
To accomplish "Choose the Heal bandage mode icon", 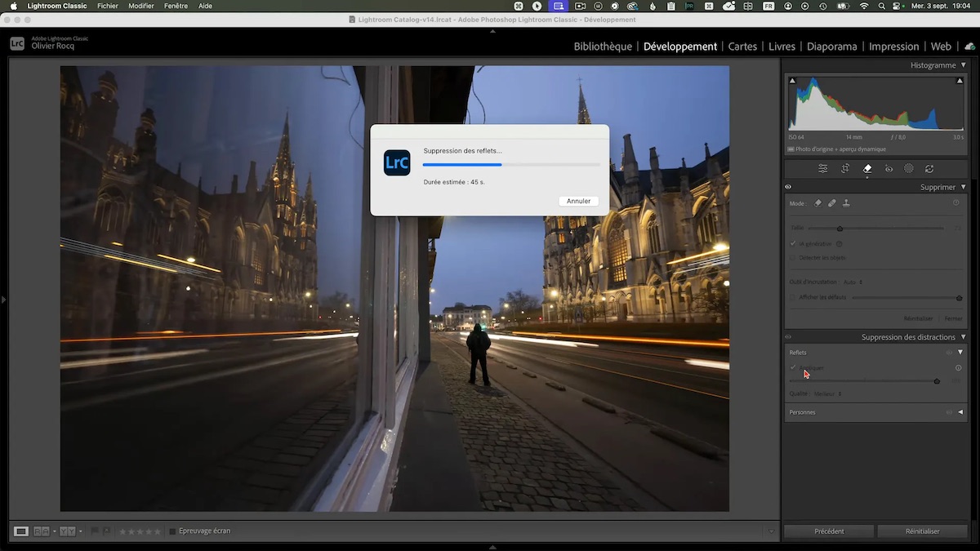I will coord(831,203).
